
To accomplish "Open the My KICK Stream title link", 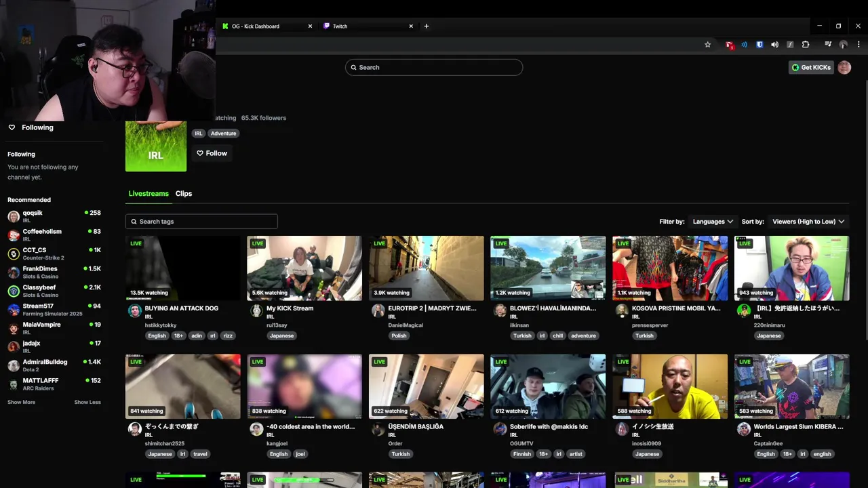I will 290,308.
